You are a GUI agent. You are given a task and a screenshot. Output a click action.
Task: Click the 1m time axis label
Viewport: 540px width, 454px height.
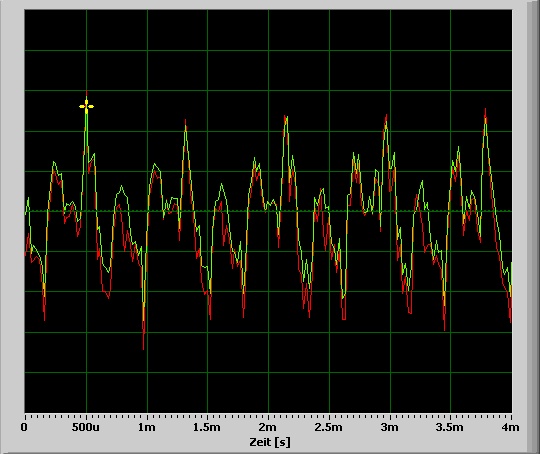pyautogui.click(x=146, y=427)
